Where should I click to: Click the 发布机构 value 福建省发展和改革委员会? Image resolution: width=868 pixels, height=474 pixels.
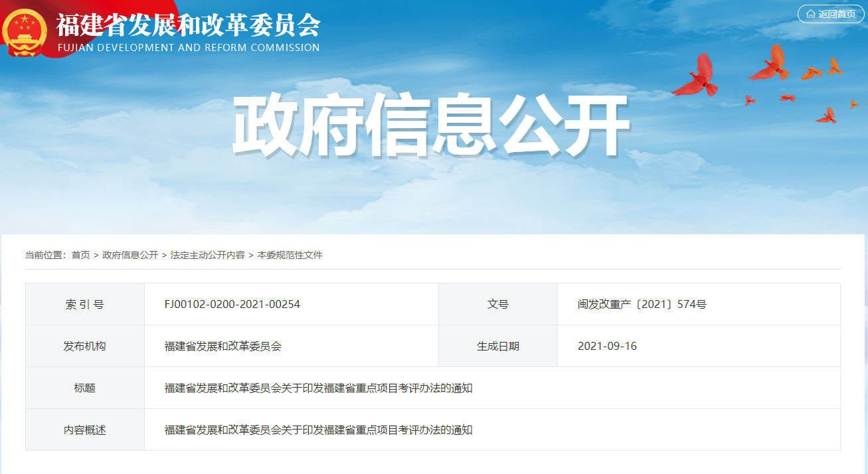[222, 346]
